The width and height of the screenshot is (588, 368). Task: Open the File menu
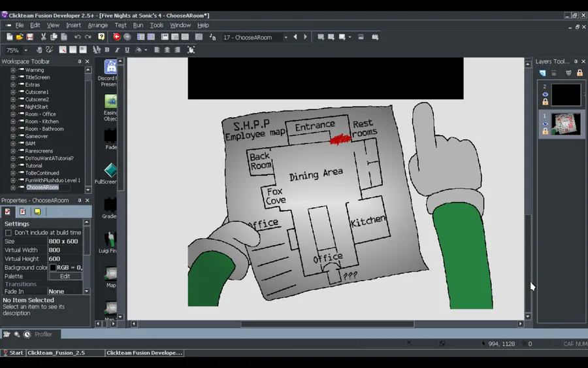pos(19,25)
